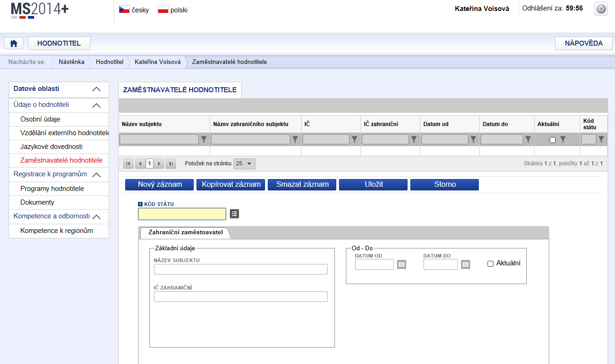Click Kopírovat záznam button

point(231,185)
